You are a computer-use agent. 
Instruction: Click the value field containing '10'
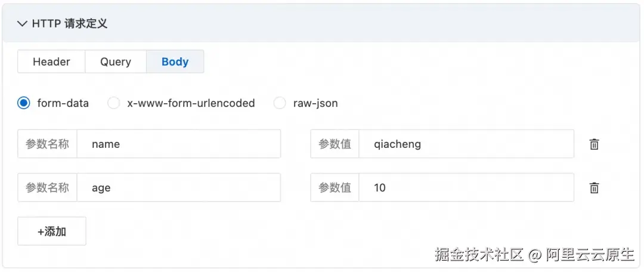[x=465, y=188]
